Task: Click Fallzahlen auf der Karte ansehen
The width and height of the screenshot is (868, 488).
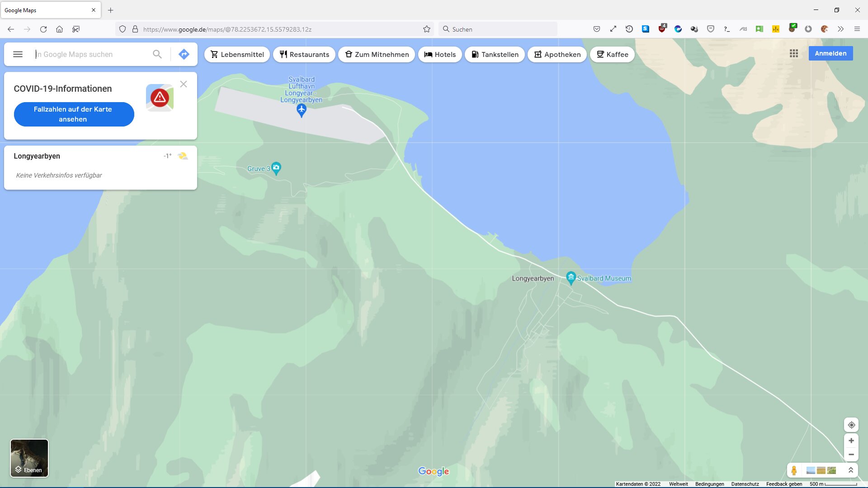Action: click(74, 114)
